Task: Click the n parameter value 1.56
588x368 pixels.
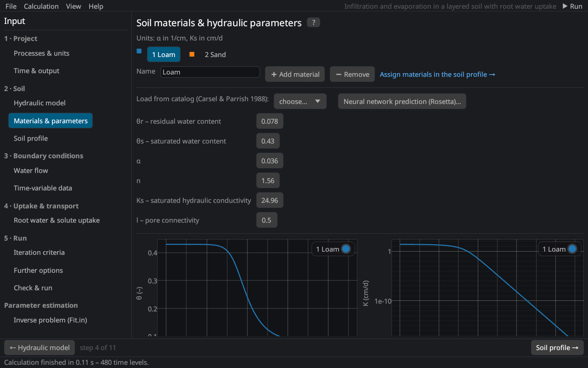Action: coord(268,180)
